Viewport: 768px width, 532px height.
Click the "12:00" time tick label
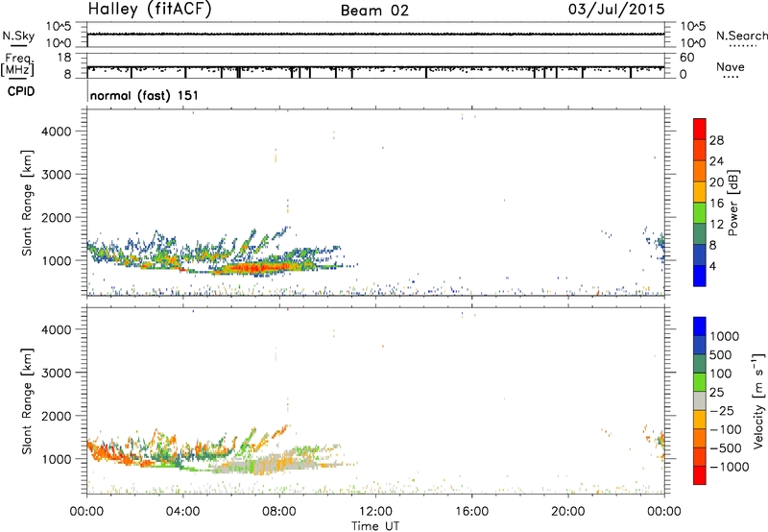point(375,512)
